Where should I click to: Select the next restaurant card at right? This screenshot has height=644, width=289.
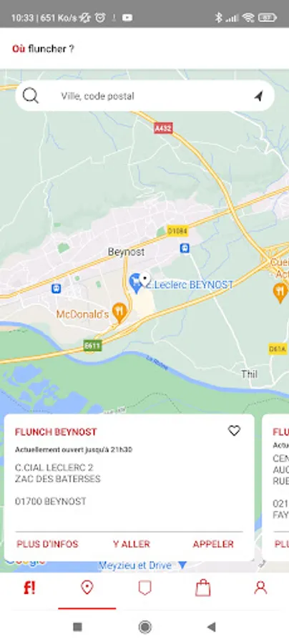tap(276, 487)
